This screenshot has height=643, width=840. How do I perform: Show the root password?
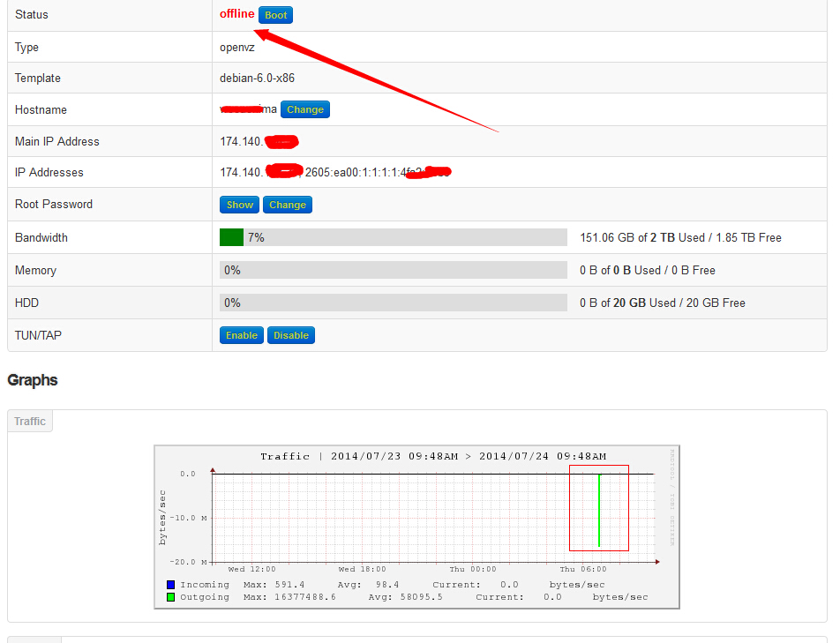(239, 205)
